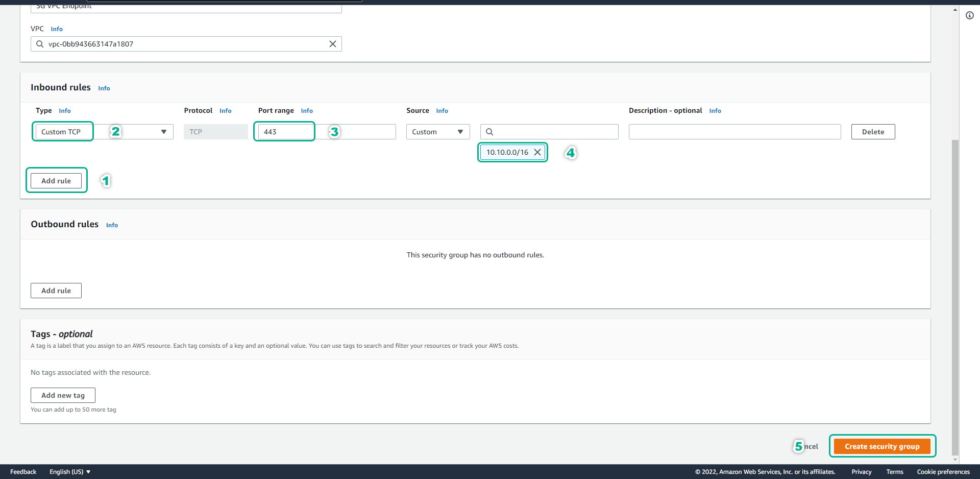This screenshot has width=980, height=479.
Task: Open Info link beside Outbound rules heading
Action: click(112, 225)
